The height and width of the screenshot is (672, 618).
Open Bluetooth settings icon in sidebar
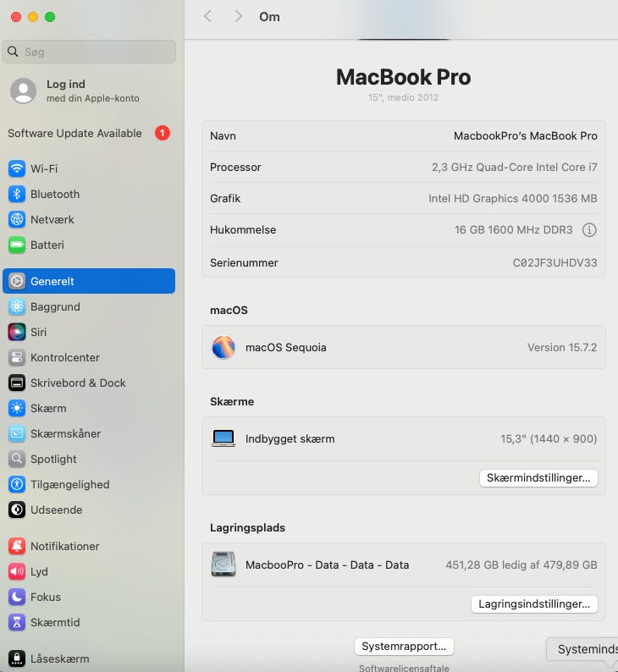[x=17, y=194]
